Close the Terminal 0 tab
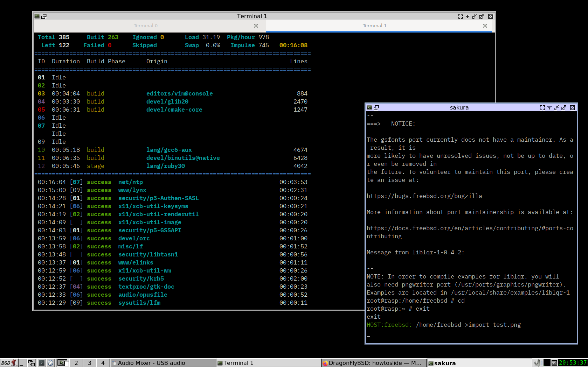 click(x=256, y=26)
